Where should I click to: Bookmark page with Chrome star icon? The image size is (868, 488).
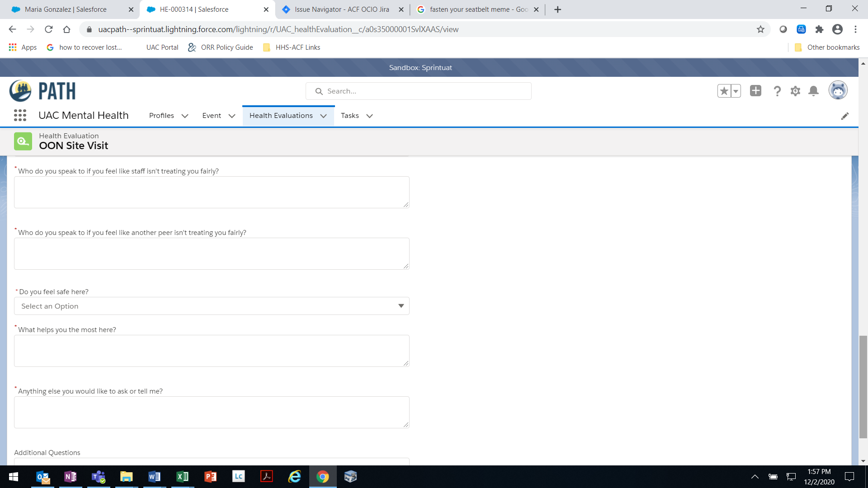[x=760, y=29]
